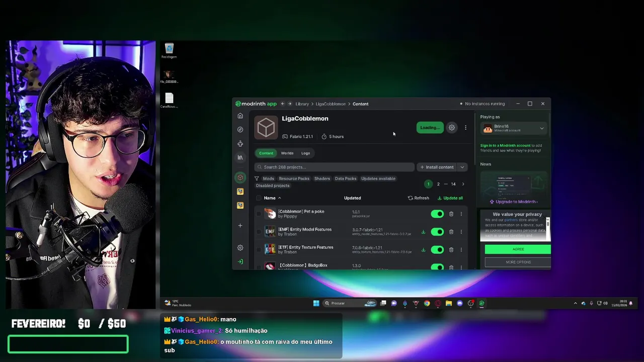This screenshot has height=362, width=644.
Task: Add new instance with sidebar plus icon
Action: pos(240,226)
